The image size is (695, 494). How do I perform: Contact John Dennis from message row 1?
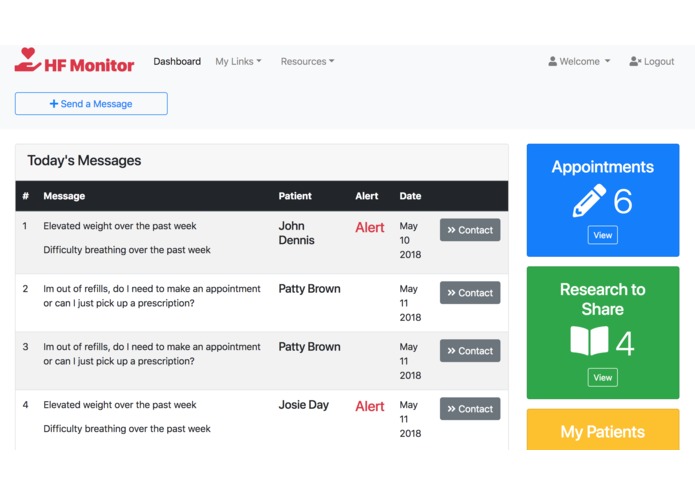pos(470,230)
